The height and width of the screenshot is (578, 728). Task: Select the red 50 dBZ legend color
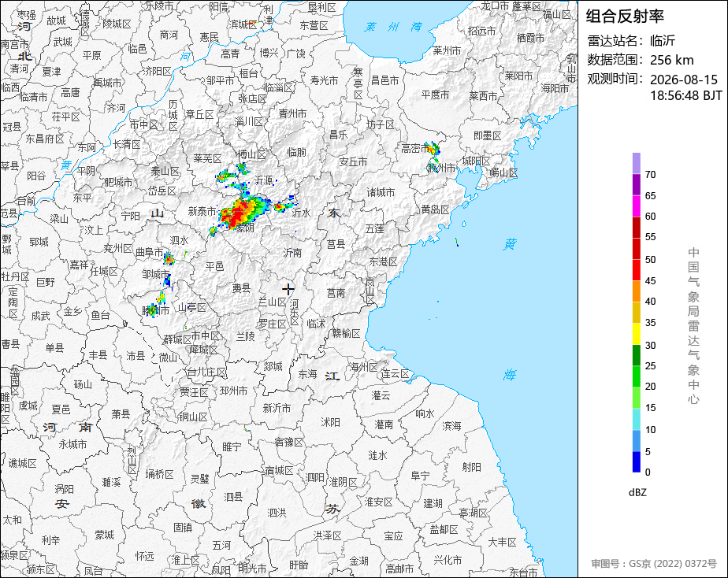[636, 249]
